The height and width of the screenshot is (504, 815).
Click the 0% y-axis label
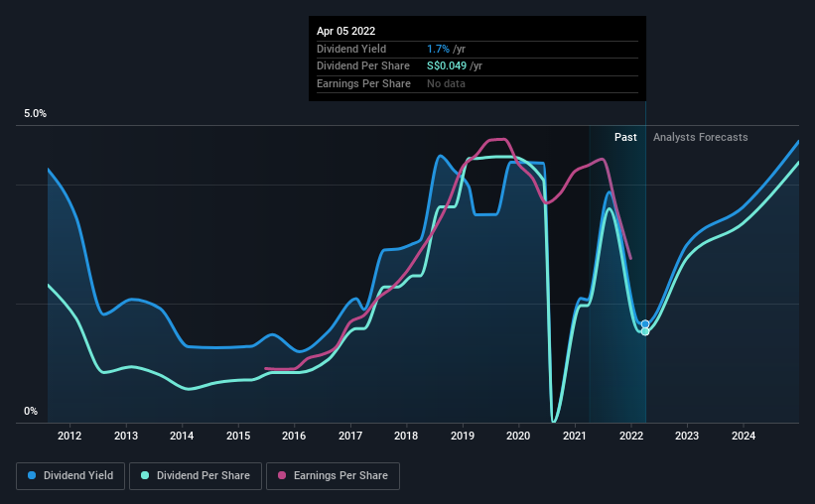pyautogui.click(x=31, y=411)
